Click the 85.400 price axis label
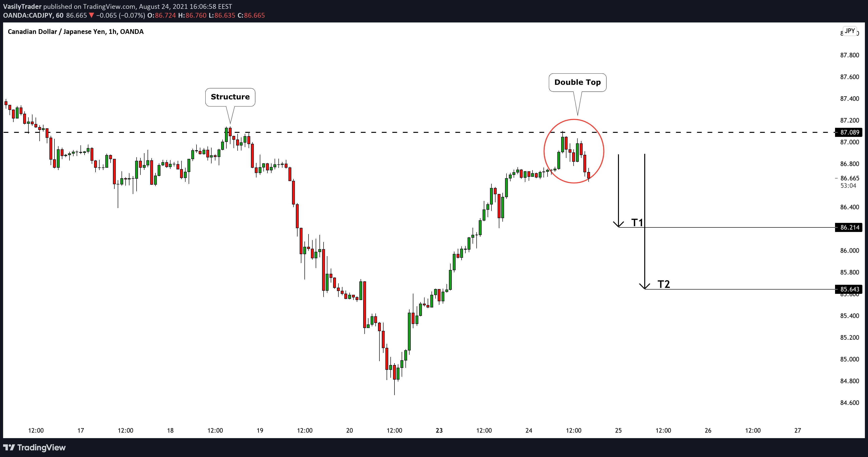This screenshot has height=457, width=868. coord(849,316)
